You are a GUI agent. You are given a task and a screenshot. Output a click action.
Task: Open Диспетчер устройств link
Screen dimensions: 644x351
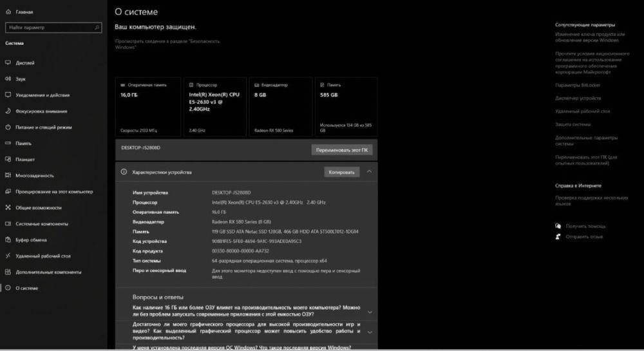[x=578, y=98]
